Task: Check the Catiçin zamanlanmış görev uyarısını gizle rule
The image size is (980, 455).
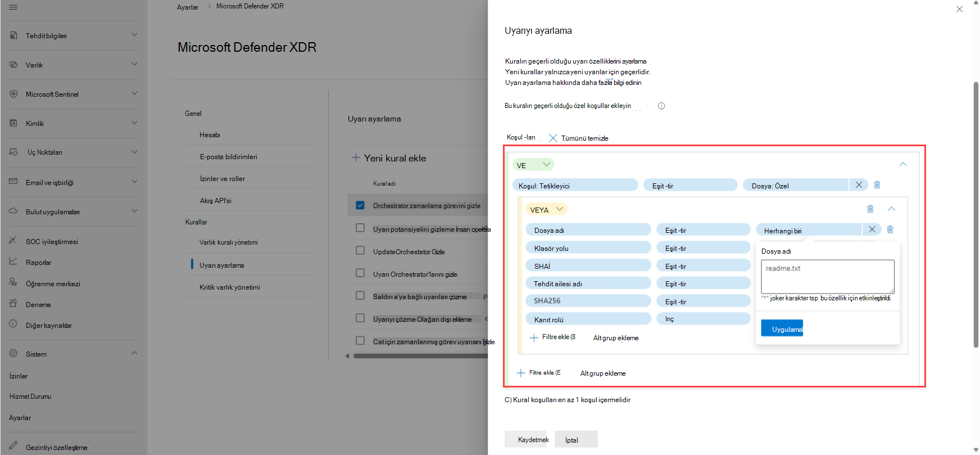Action: (360, 341)
